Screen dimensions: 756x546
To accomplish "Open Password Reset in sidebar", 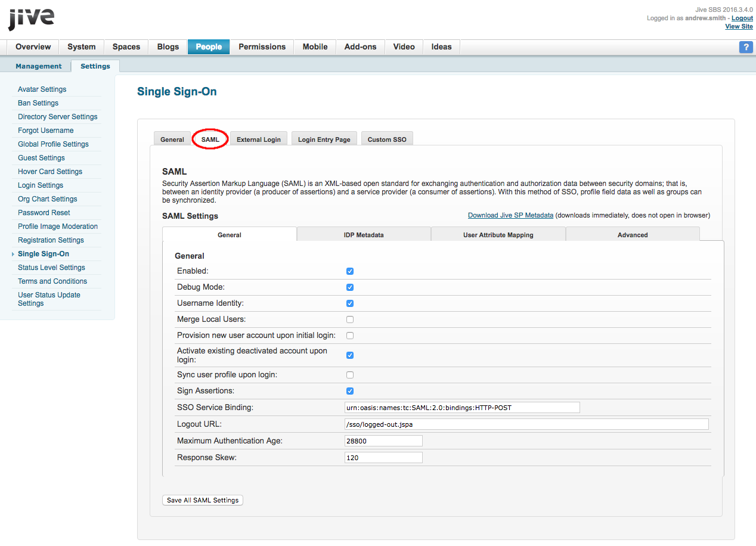I will 44,213.
